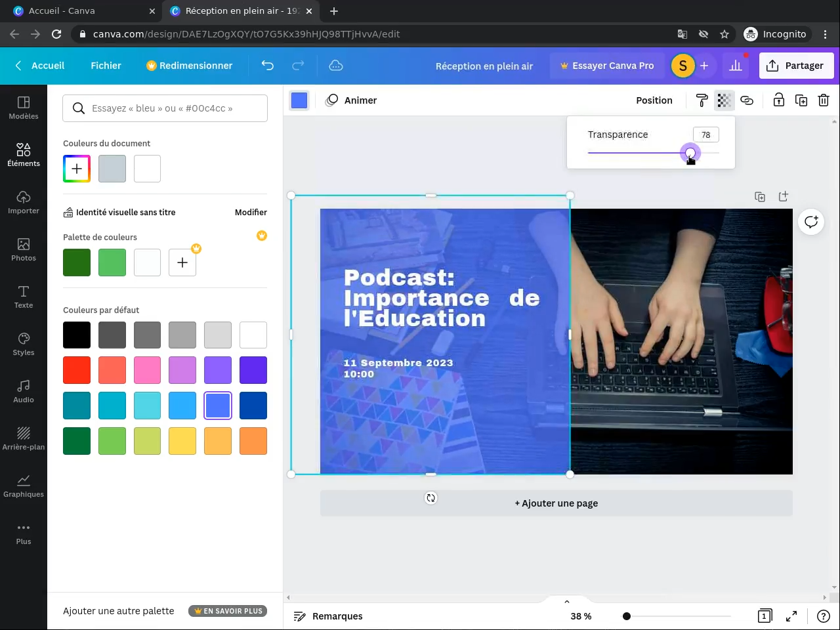840x630 pixels.
Task: Open the Éléments sidebar panel
Action: (24, 155)
